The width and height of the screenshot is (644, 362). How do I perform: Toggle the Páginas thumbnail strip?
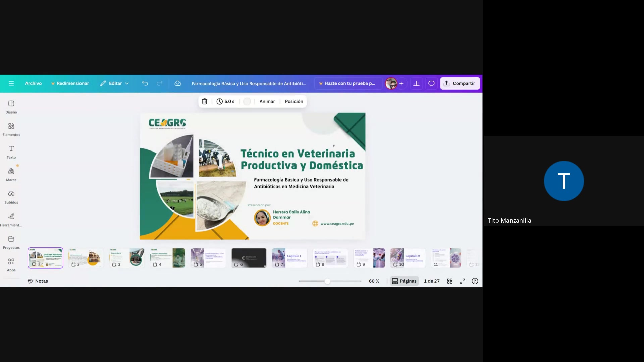(404, 281)
